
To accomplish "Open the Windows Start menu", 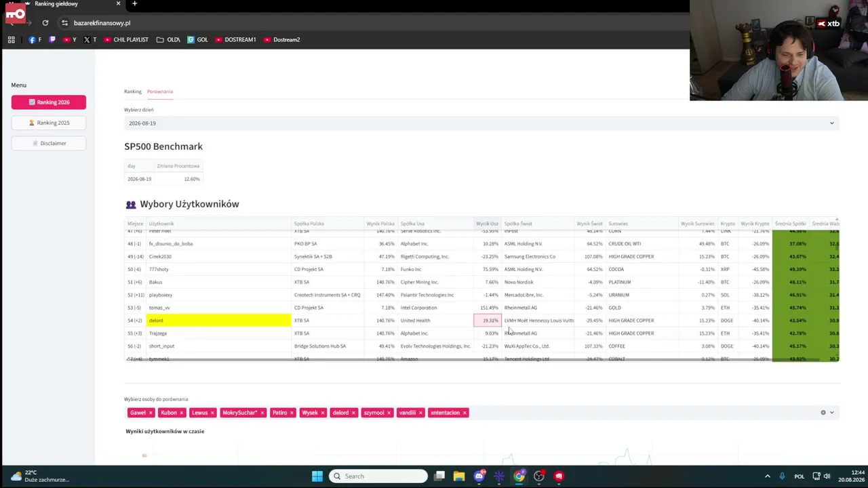I will pos(317,476).
